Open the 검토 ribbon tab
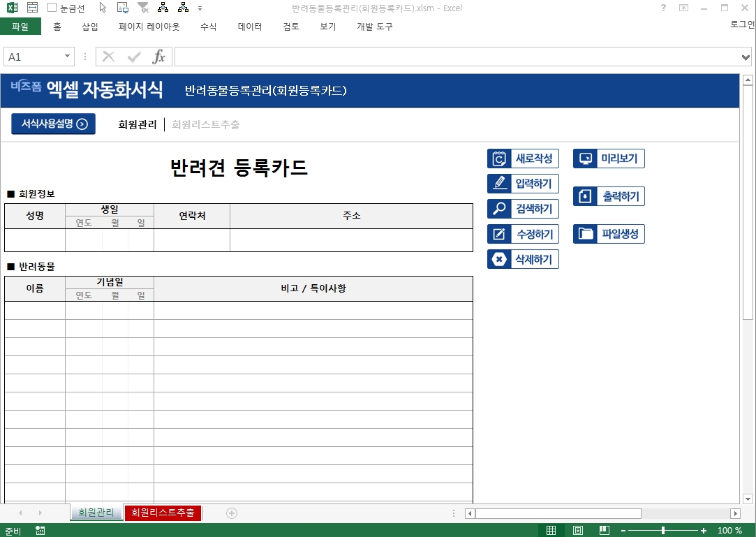756x537 pixels. pos(290,27)
